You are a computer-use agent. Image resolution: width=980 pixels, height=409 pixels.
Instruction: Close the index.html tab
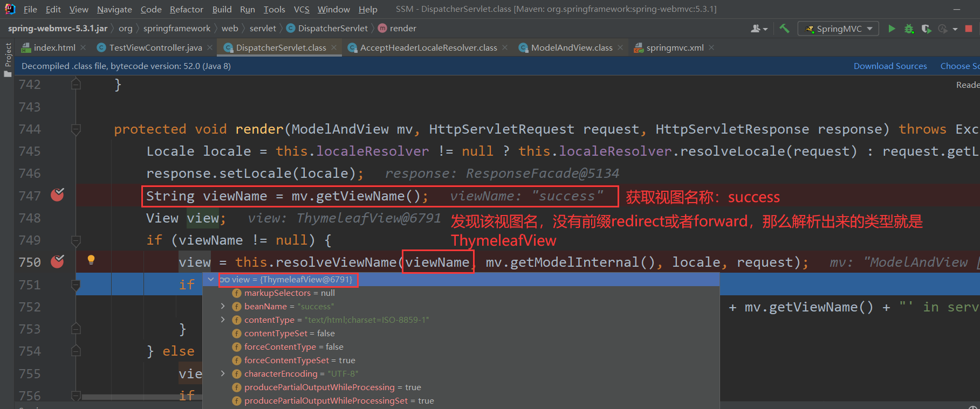[83, 47]
